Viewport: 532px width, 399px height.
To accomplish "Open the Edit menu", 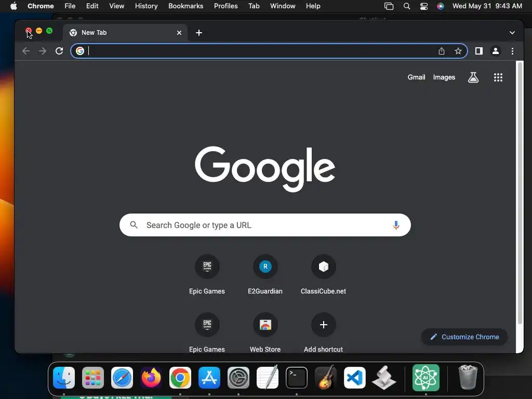I will 92,6.
